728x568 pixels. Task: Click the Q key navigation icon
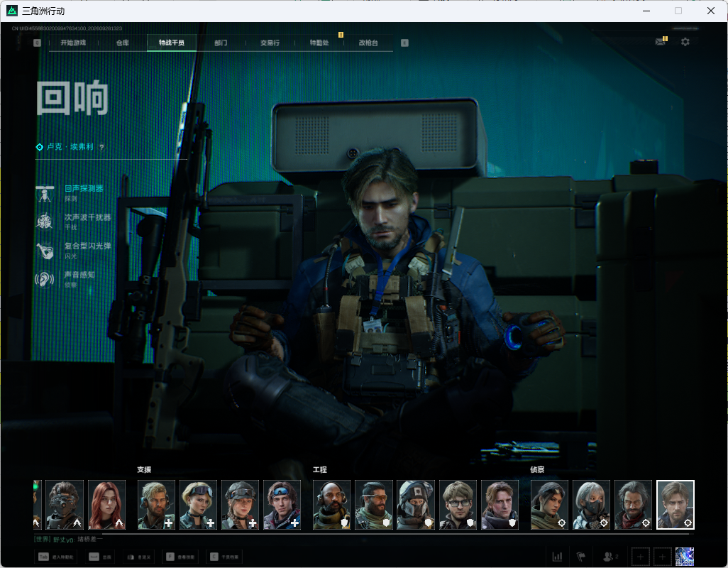37,43
